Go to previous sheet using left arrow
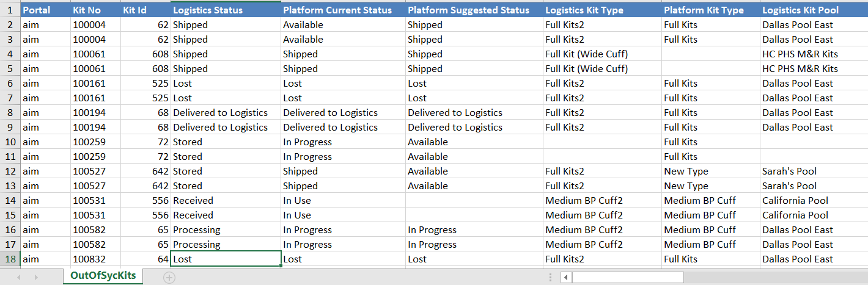 point(19,277)
